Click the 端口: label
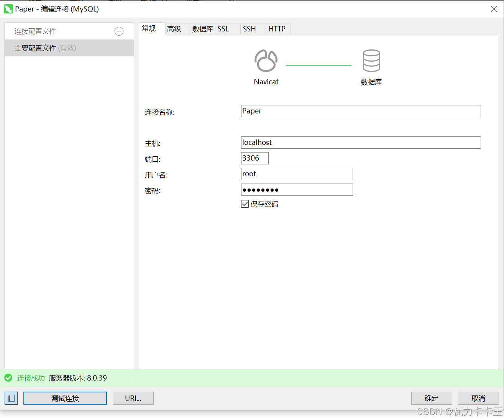This screenshot has width=504, height=420. coord(153,159)
